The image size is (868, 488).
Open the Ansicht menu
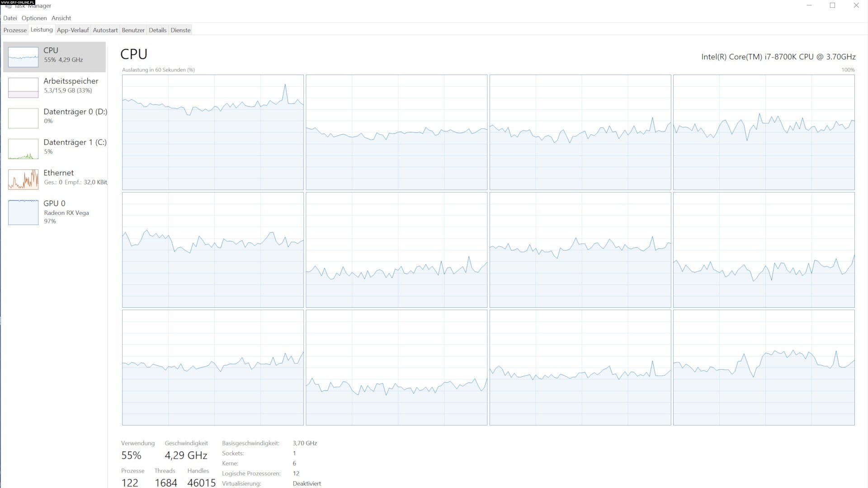61,18
